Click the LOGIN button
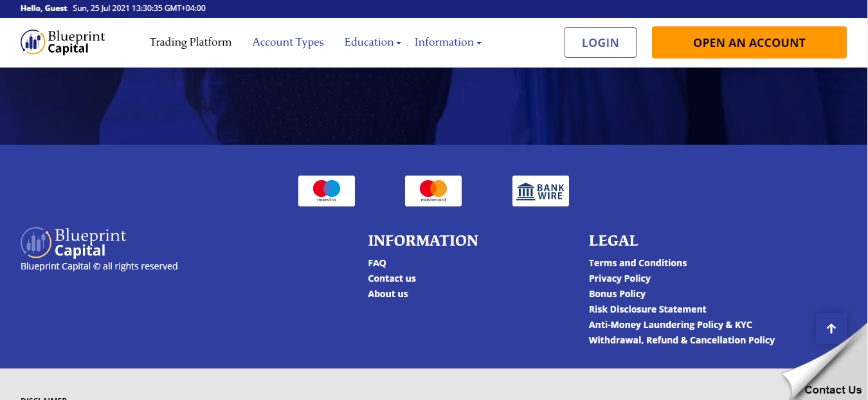This screenshot has width=868, height=400. coord(601,42)
